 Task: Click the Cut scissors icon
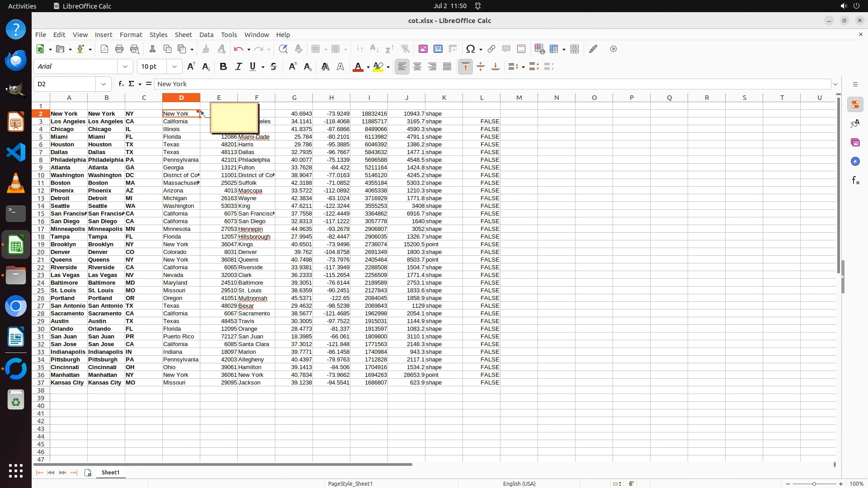tap(152, 49)
